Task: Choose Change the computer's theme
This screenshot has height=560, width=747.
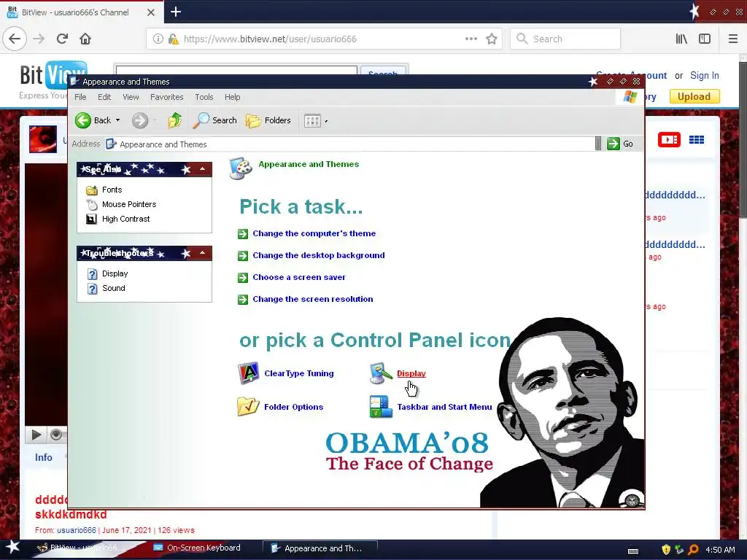Action: click(x=314, y=233)
